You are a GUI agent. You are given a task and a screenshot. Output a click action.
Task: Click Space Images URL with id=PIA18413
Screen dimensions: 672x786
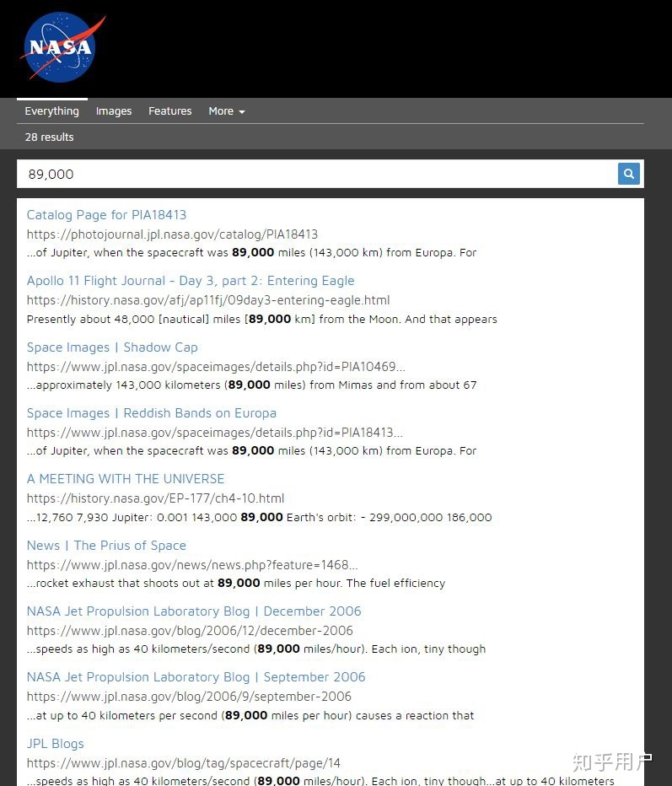coord(214,432)
